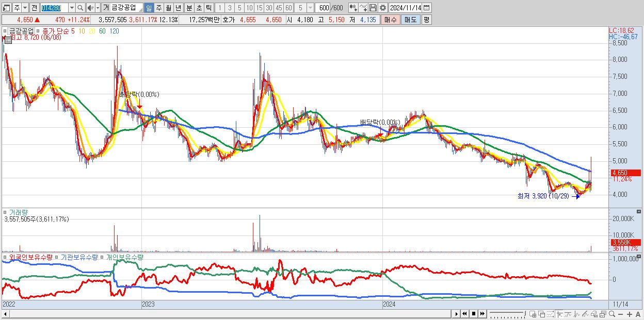644x320 pixels.
Task: Open the 주 market type dropdown arrow
Action: (25, 8)
